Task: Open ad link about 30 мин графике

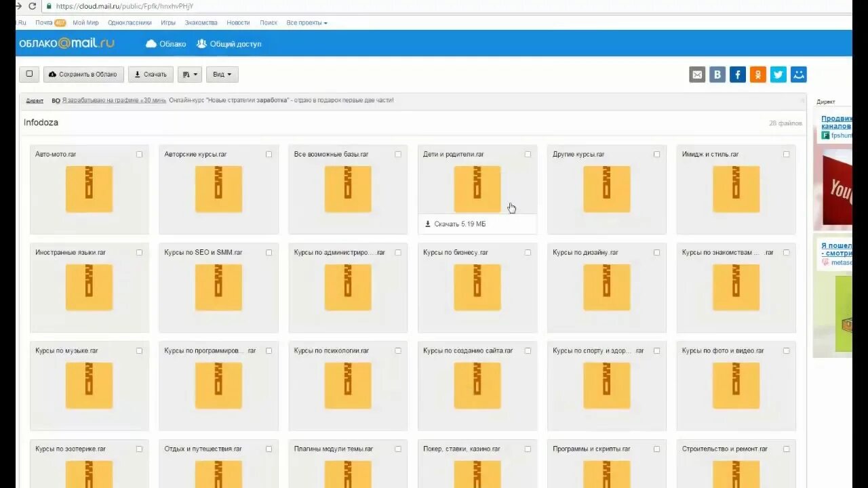Action: (114, 100)
